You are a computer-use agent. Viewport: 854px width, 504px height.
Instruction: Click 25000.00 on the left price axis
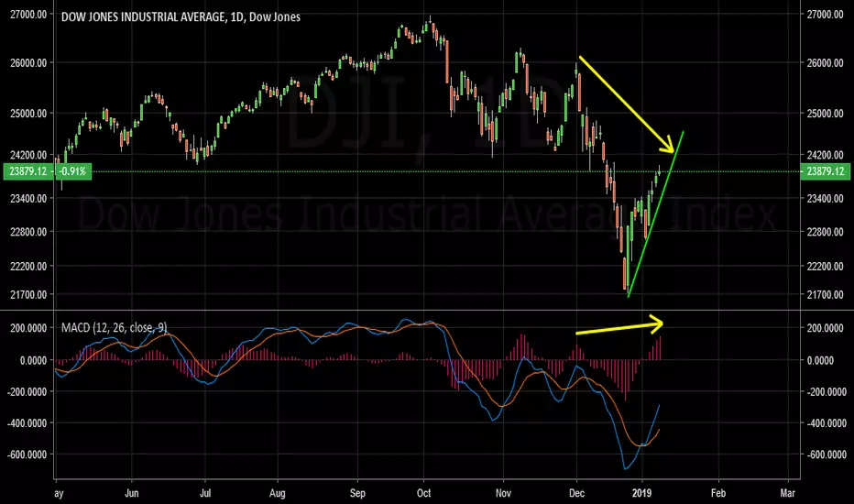point(28,114)
